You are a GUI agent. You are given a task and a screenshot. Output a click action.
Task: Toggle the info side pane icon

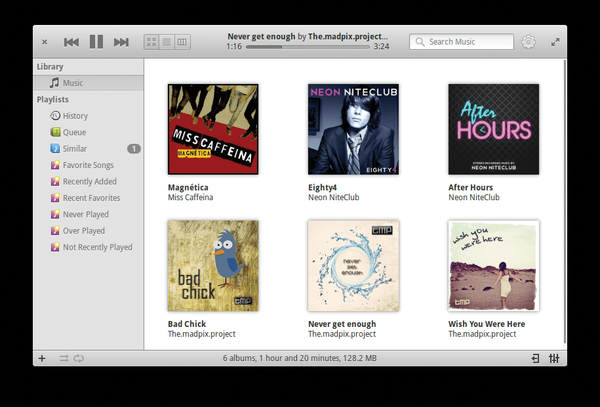pos(535,358)
